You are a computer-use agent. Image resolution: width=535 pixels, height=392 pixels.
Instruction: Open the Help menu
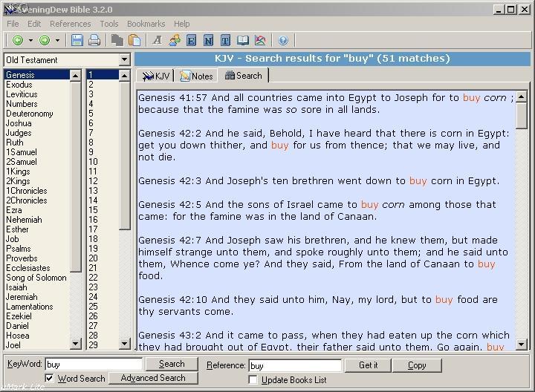click(x=182, y=24)
